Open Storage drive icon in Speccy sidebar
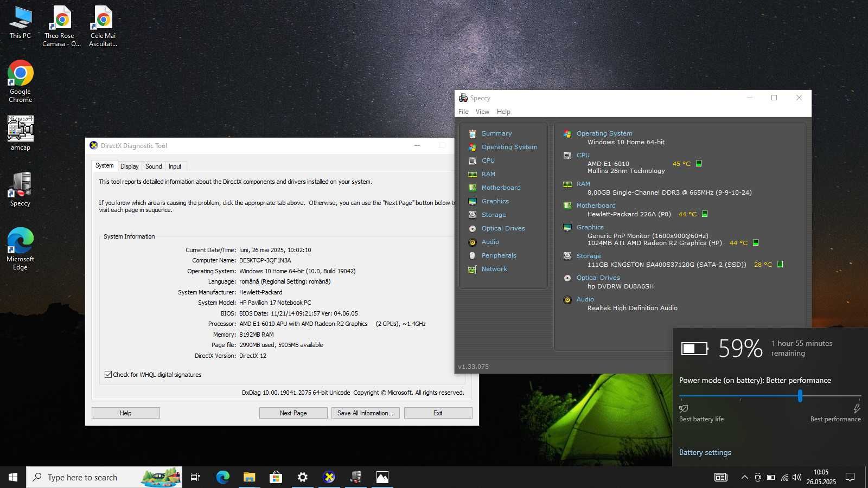The height and width of the screenshot is (488, 868). (x=473, y=215)
